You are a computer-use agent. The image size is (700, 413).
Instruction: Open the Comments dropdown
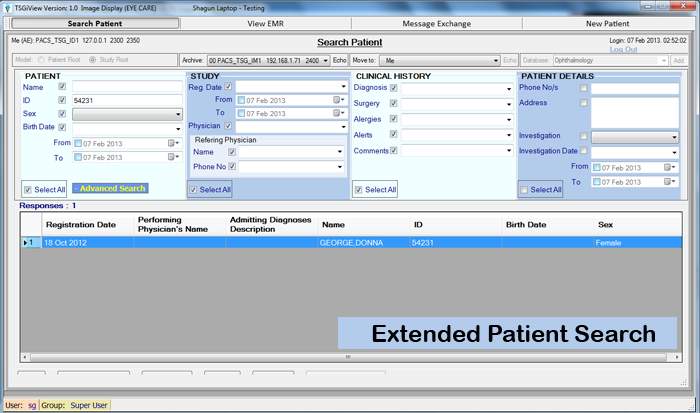[457, 151]
